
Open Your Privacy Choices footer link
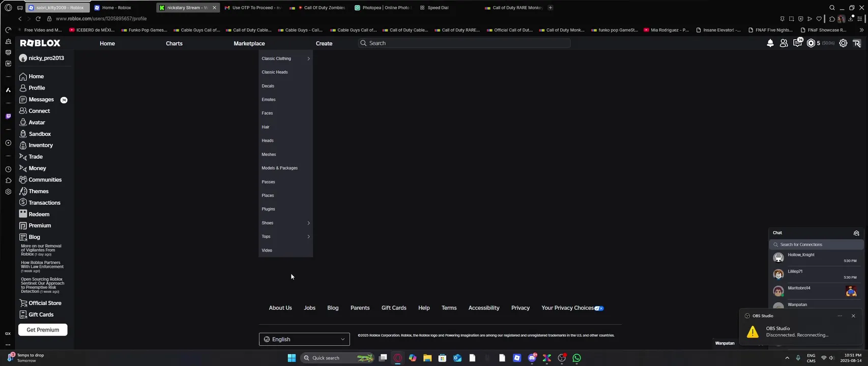pyautogui.click(x=572, y=308)
